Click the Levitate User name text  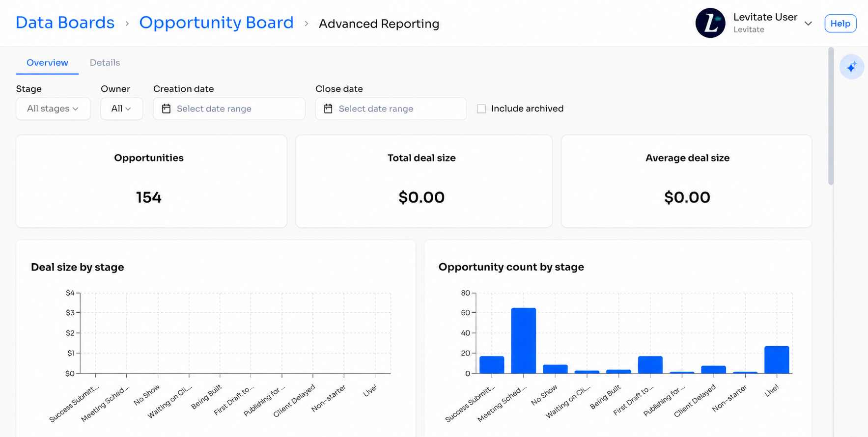765,17
